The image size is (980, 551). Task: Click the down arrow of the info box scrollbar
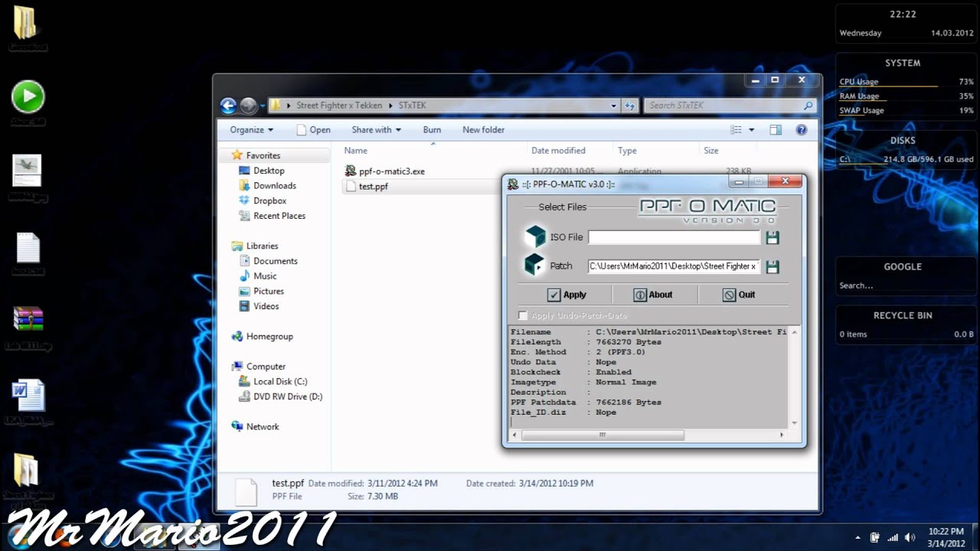tap(794, 423)
